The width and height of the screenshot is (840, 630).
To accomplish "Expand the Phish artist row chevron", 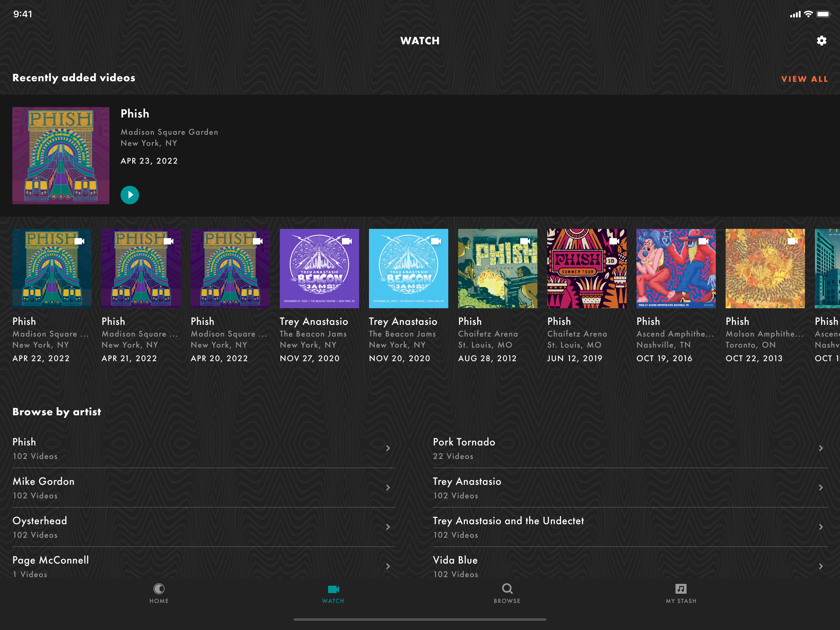I will (x=388, y=449).
